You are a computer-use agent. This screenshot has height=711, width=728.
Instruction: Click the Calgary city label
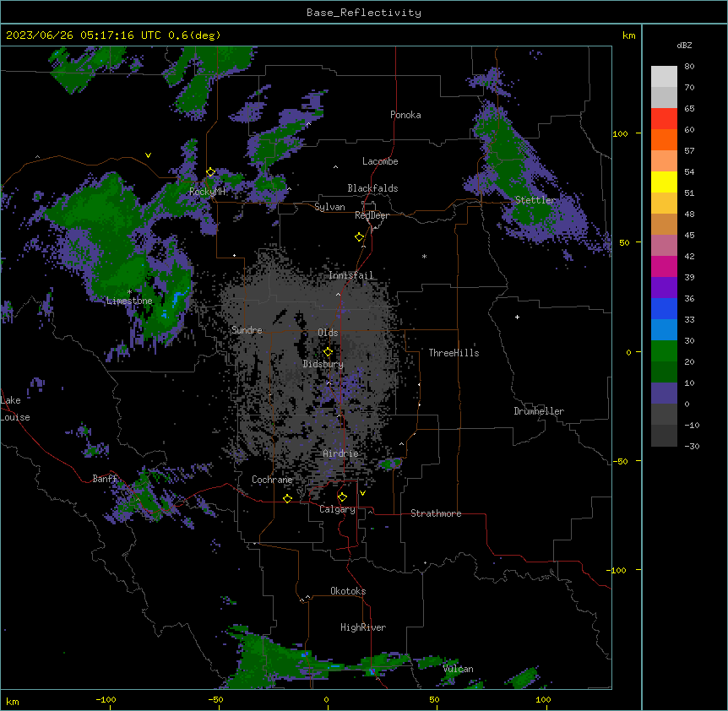338,509
